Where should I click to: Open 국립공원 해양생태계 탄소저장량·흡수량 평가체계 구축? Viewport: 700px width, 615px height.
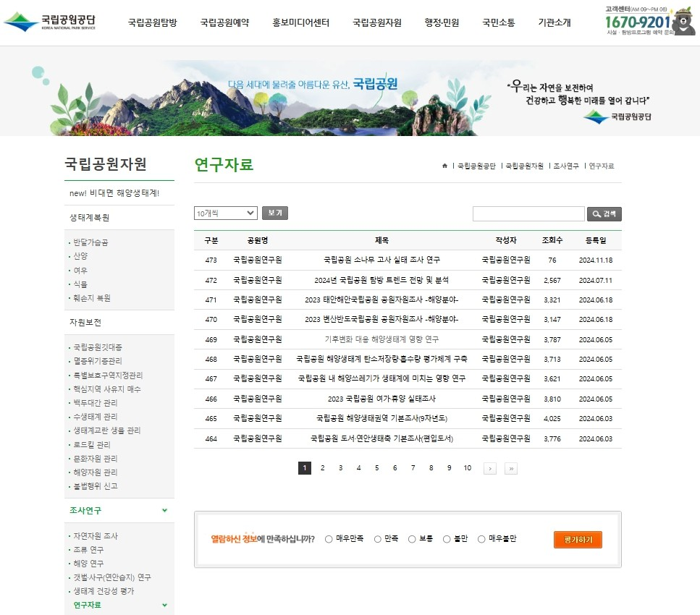[381, 360]
